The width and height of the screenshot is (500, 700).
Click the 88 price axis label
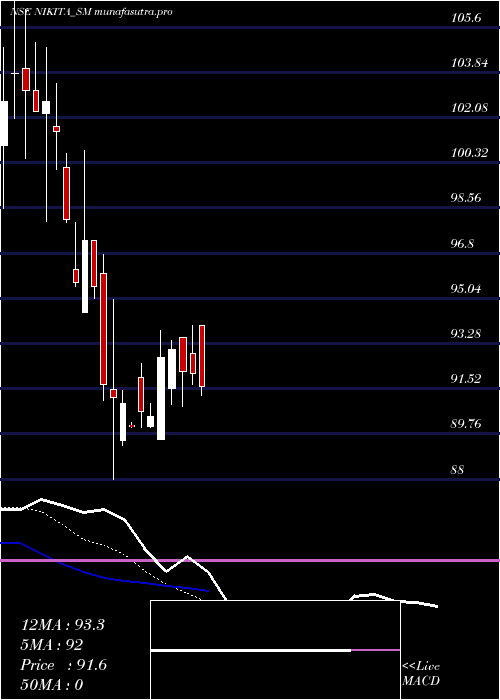[457, 470]
